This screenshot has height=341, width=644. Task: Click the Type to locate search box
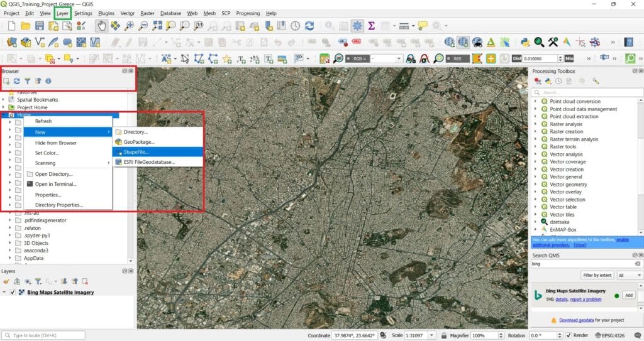point(43,335)
